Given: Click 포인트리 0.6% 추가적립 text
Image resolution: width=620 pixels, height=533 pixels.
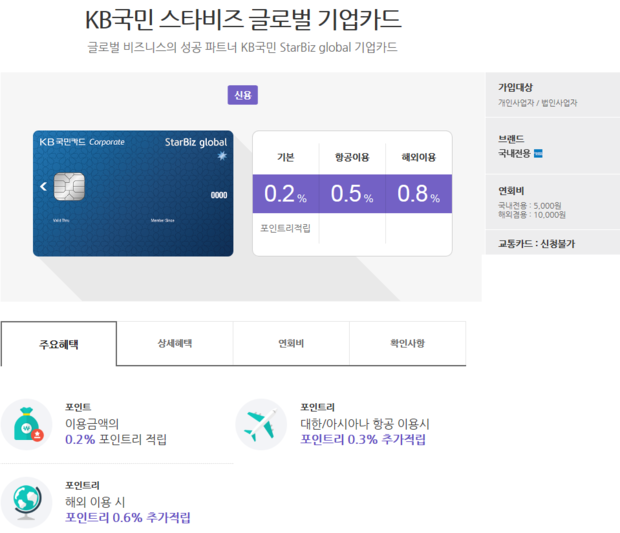Looking at the screenshot, I should tap(128, 517).
